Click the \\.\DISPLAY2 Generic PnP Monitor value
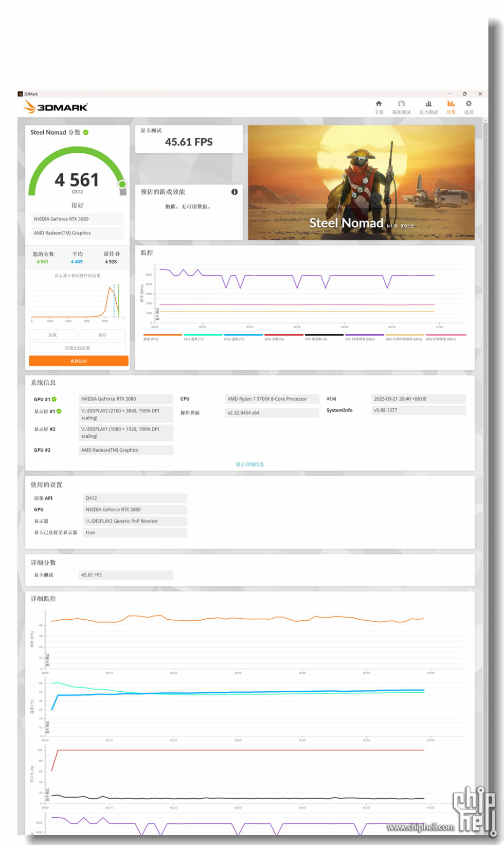 [x=135, y=521]
